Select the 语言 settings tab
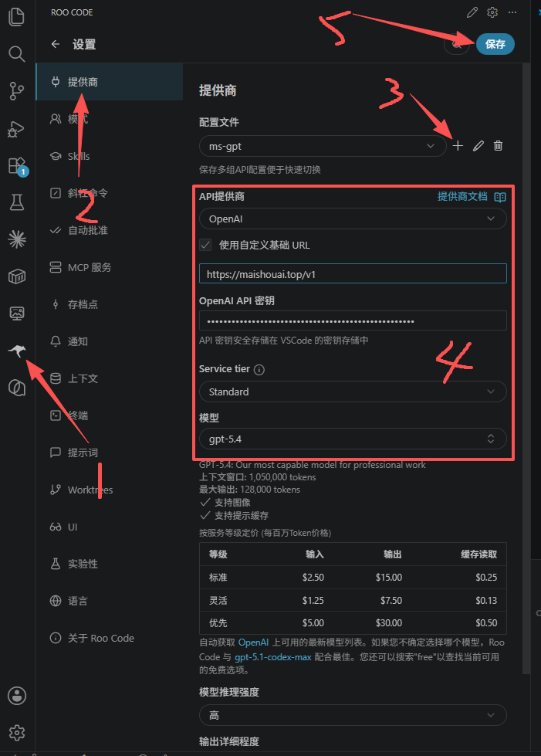 (110, 601)
